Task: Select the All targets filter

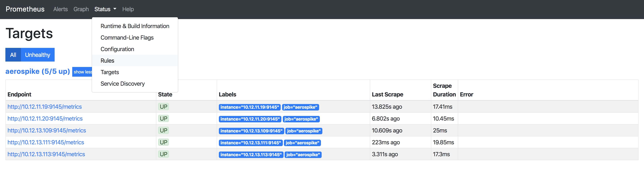Action: [13, 55]
